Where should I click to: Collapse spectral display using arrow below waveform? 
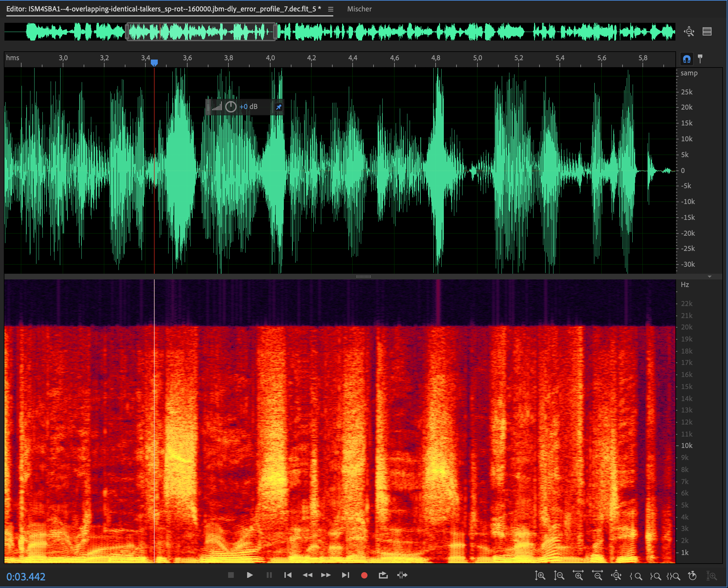709,277
